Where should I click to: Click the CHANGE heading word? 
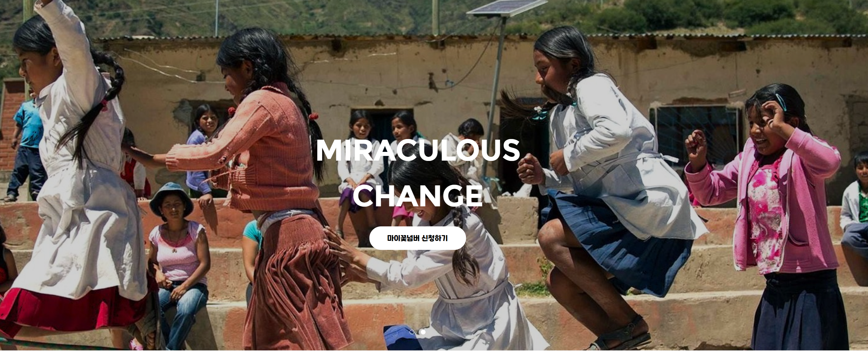(418, 195)
